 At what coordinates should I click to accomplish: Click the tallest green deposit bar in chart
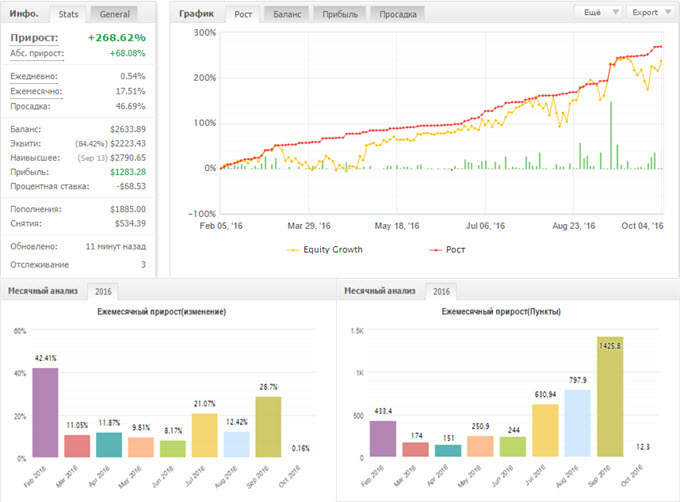(x=611, y=135)
